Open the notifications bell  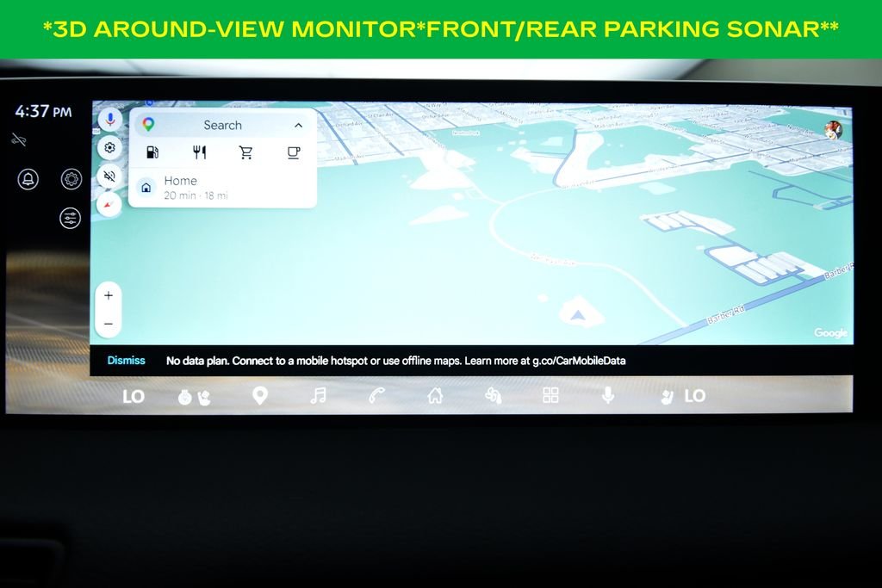[x=28, y=179]
